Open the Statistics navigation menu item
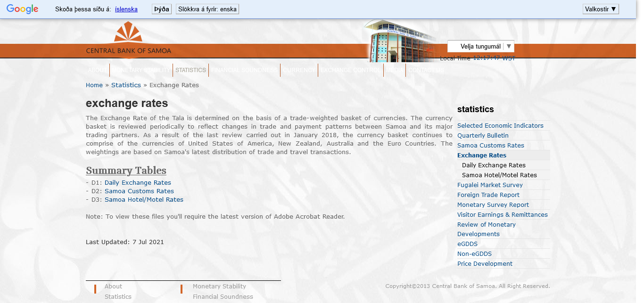The height and width of the screenshot is (303, 644). (190, 70)
